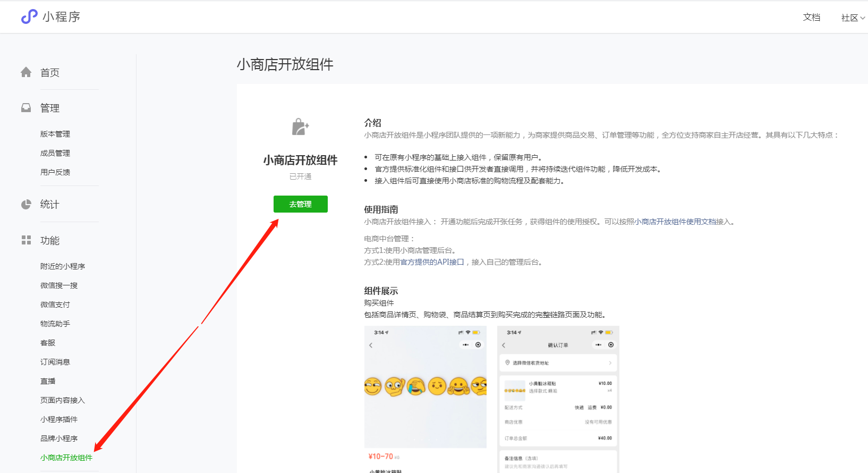Open 物流助手

(x=55, y=324)
